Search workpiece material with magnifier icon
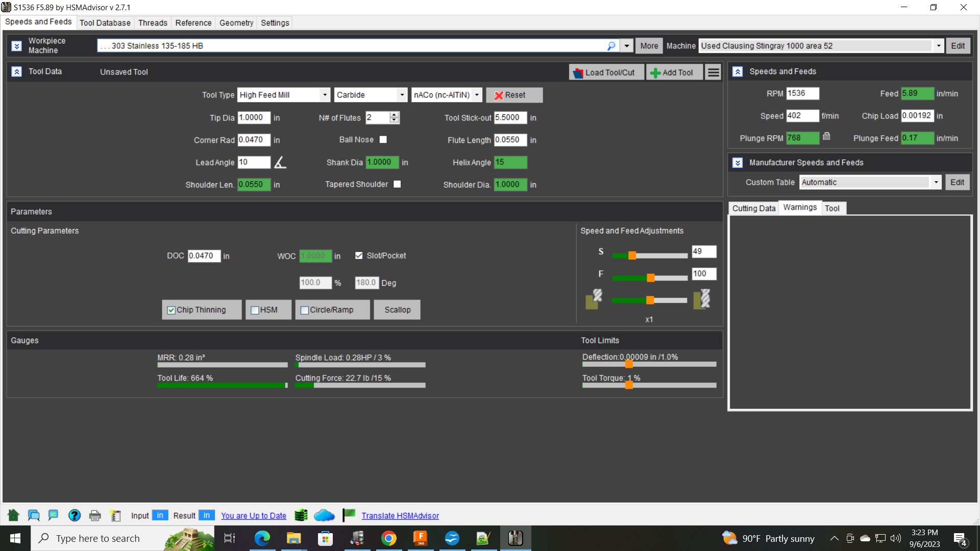The width and height of the screenshot is (980, 551). click(x=611, y=46)
